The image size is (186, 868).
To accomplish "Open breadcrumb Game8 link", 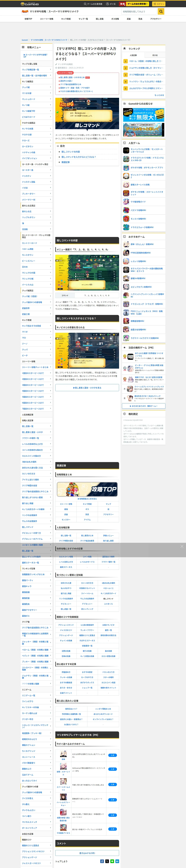I will (x=25, y=40).
